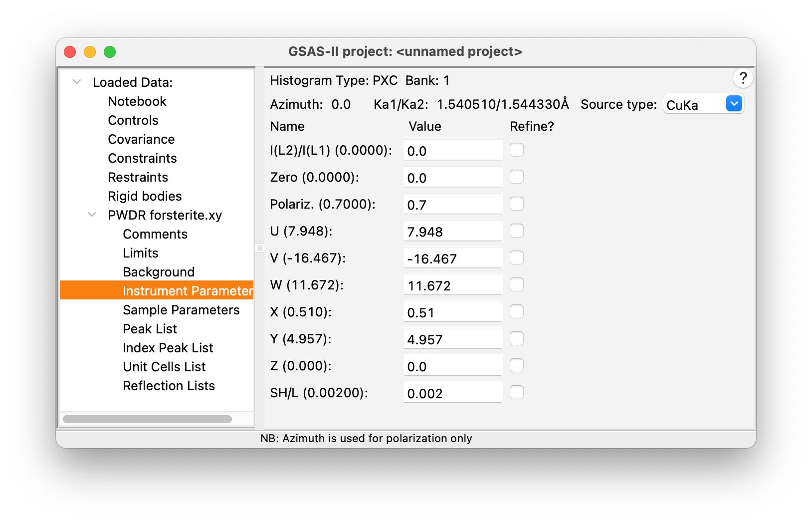Enable refinement for Zero parameter

point(517,177)
